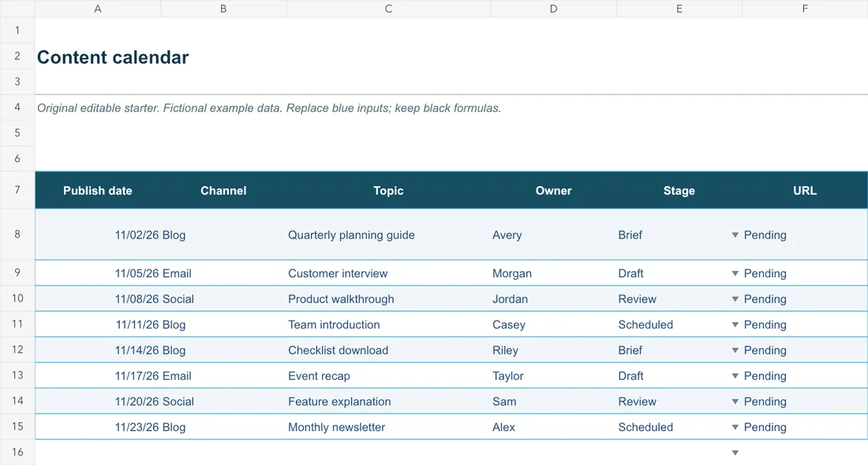Click the "Email" channel cell for Customer interview

pyautogui.click(x=223, y=273)
